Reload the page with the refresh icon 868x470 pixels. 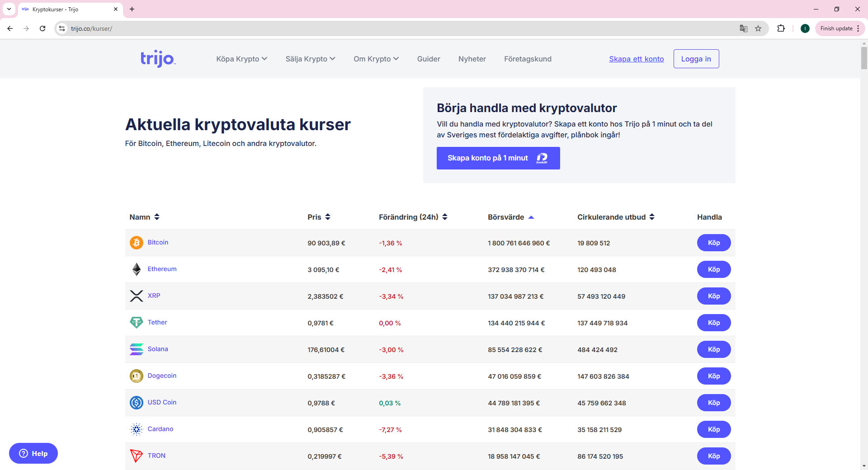[42, 28]
